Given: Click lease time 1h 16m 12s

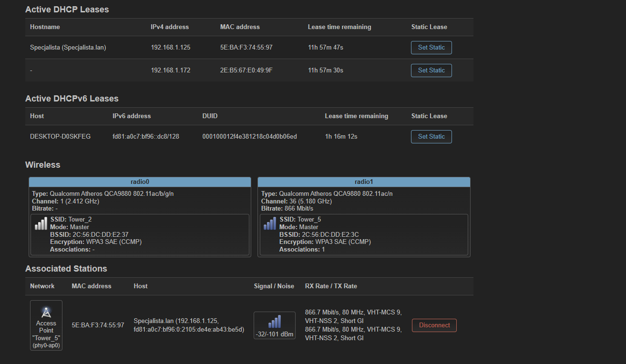Looking at the screenshot, I should [341, 137].
